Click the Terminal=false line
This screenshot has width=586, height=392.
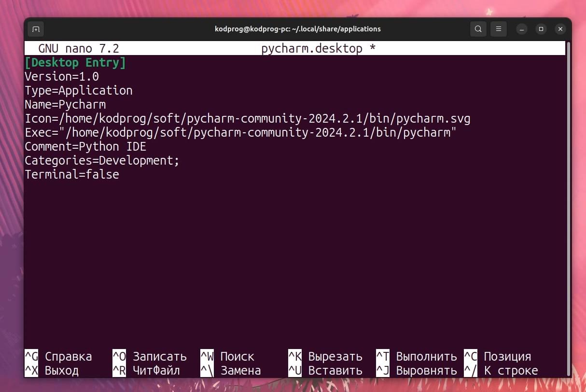pyautogui.click(x=72, y=175)
